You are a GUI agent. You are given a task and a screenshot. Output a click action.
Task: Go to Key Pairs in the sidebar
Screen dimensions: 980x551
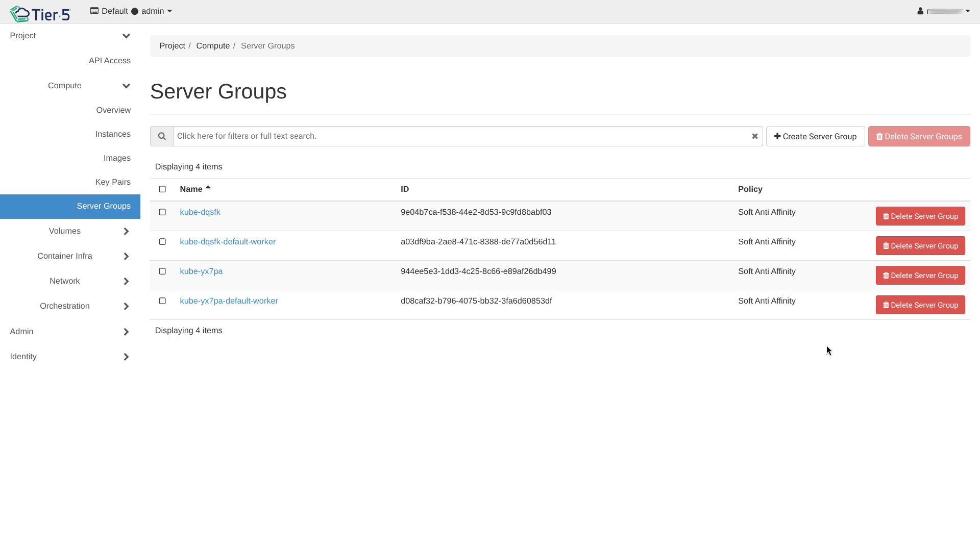pyautogui.click(x=113, y=182)
